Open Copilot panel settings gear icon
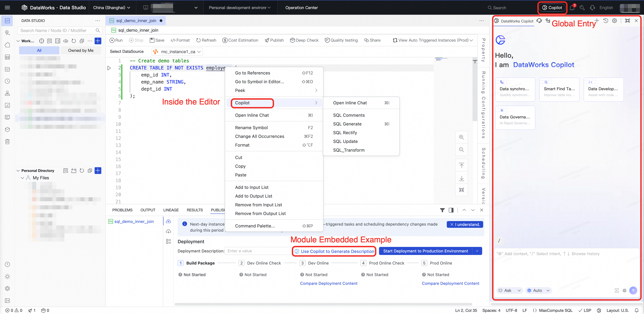644x314 pixels. point(614,21)
